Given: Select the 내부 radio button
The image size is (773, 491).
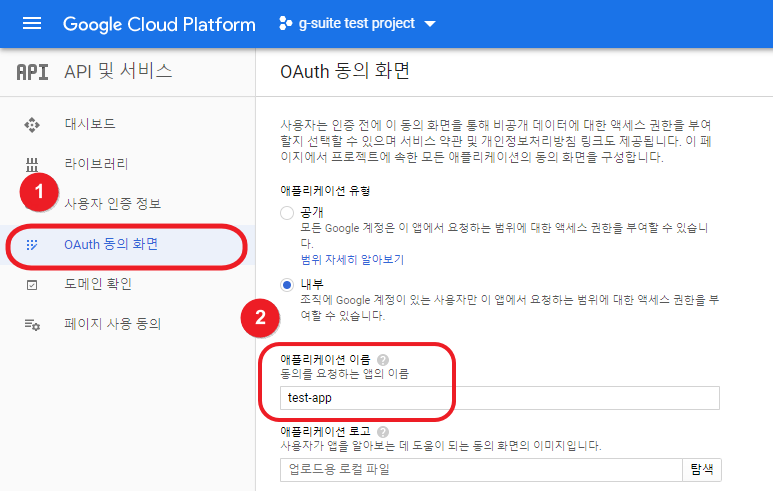Looking at the screenshot, I should click(287, 285).
